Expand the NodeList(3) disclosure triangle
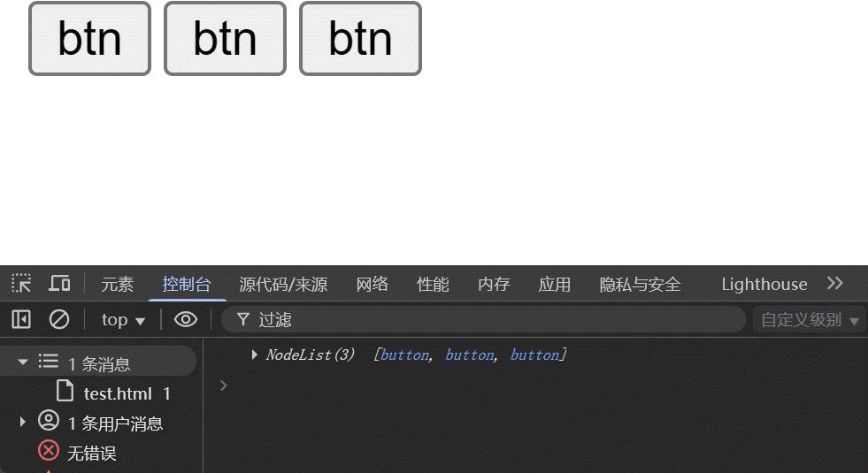This screenshot has width=868, height=473. tap(254, 355)
